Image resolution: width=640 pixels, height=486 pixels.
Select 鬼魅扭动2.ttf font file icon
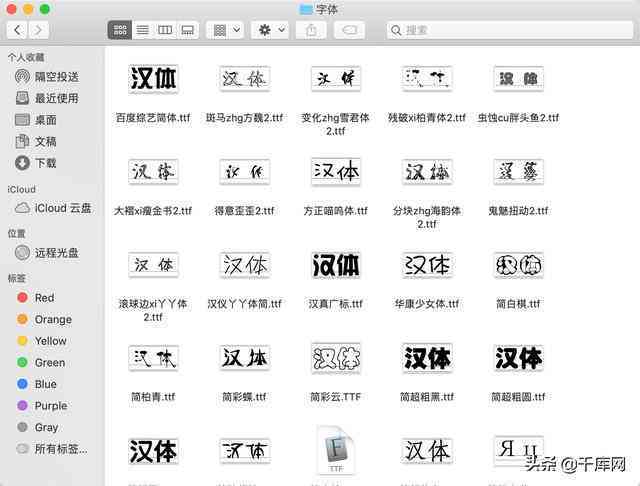pos(518,171)
